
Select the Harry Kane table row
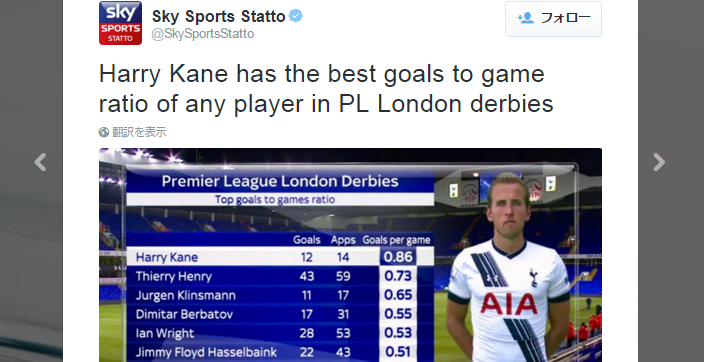pos(280,257)
